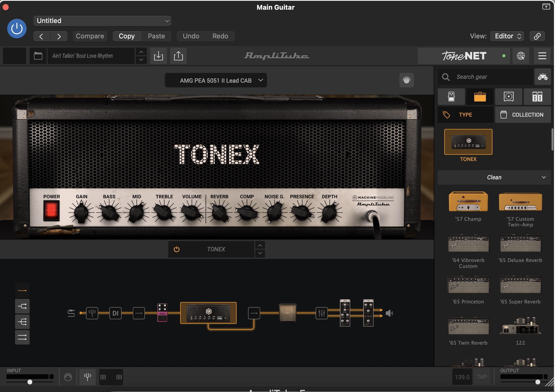Screen dimensions: 555x392
Task: Expand the AMG PEA 5051 II Lead CAB dropdown
Action: tap(216, 80)
